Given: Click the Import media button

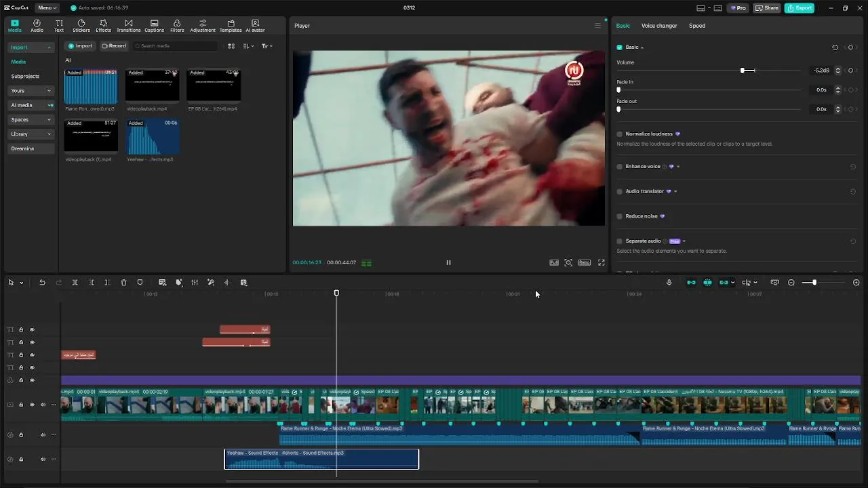Looking at the screenshot, I should 80,46.
